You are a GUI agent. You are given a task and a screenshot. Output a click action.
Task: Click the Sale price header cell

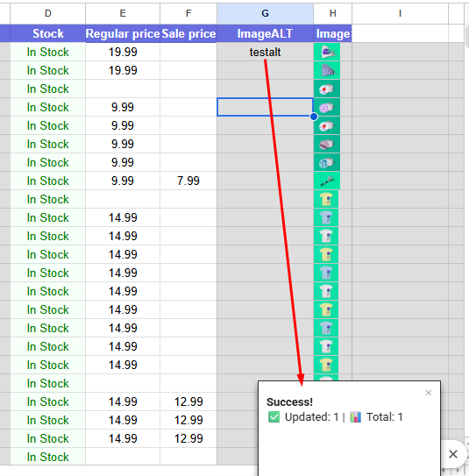[x=188, y=33]
